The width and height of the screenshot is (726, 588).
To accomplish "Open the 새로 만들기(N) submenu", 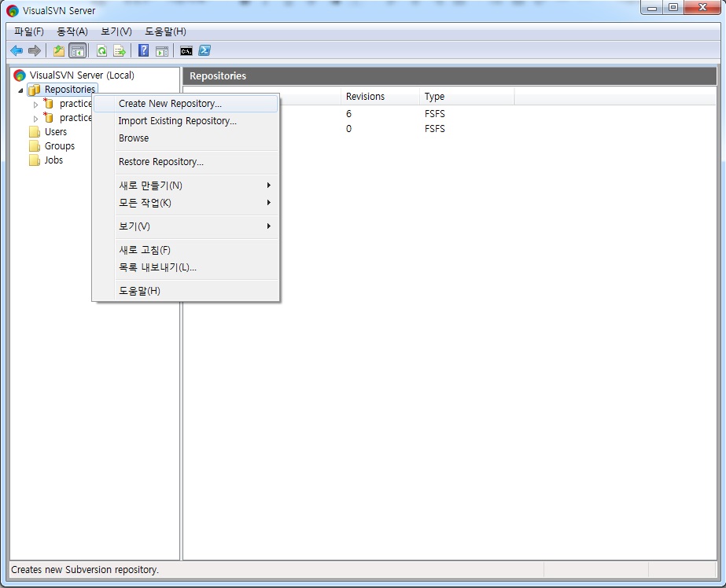I will click(x=186, y=185).
